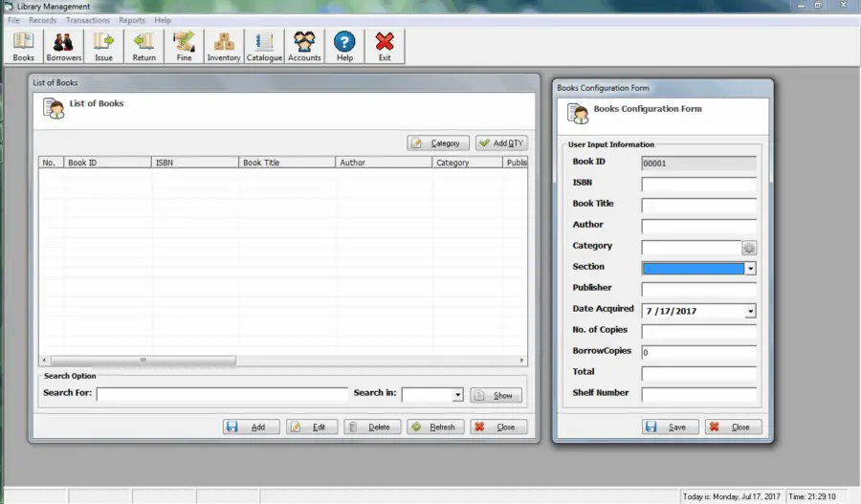Click the Publisher input field

(698, 290)
